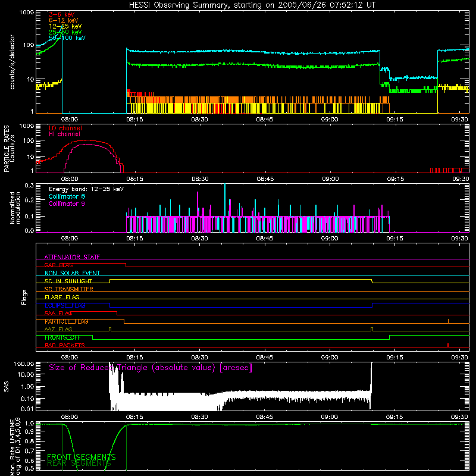476x476 pixels.
Task: Select the green 25-50 keV legend label
Action: [x=65, y=32]
